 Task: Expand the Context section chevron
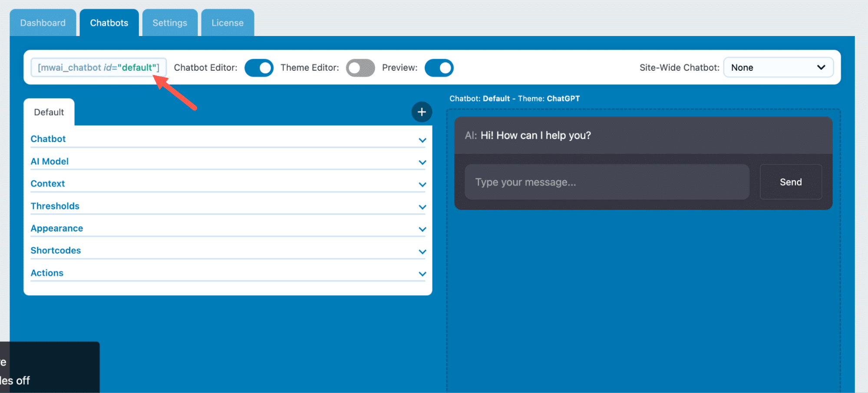pyautogui.click(x=422, y=185)
